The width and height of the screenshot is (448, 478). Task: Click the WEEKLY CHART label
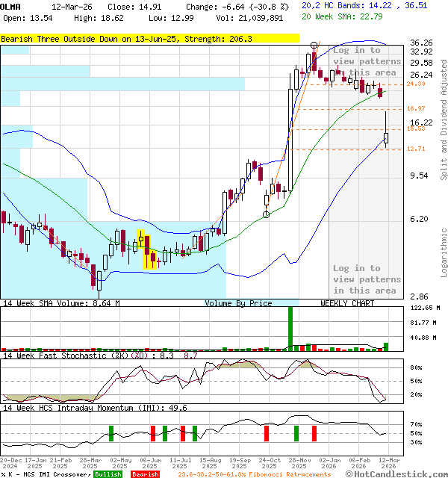tap(347, 303)
